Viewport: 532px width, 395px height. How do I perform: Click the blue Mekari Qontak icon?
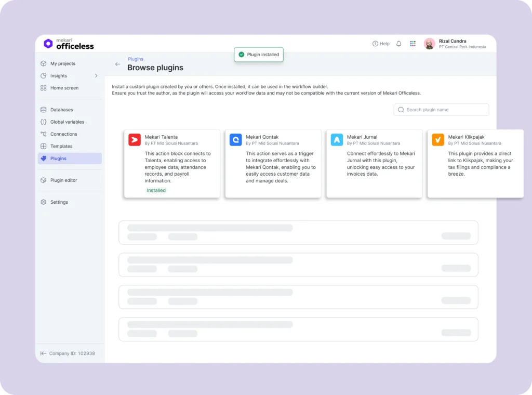tap(235, 139)
